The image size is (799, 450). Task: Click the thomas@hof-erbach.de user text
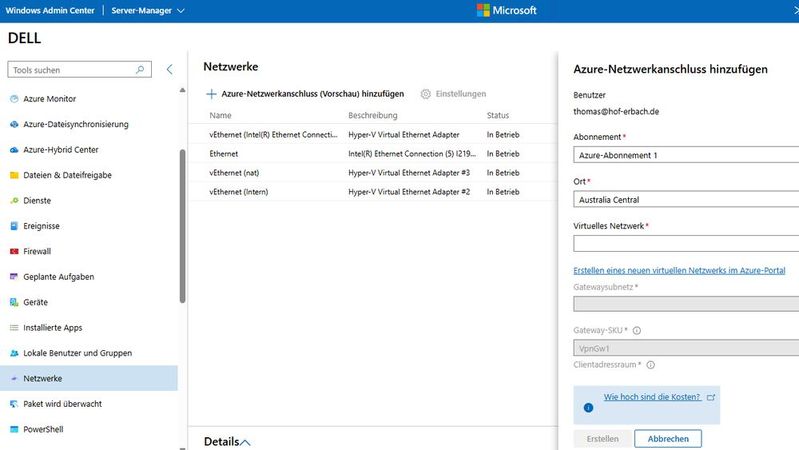click(x=616, y=112)
